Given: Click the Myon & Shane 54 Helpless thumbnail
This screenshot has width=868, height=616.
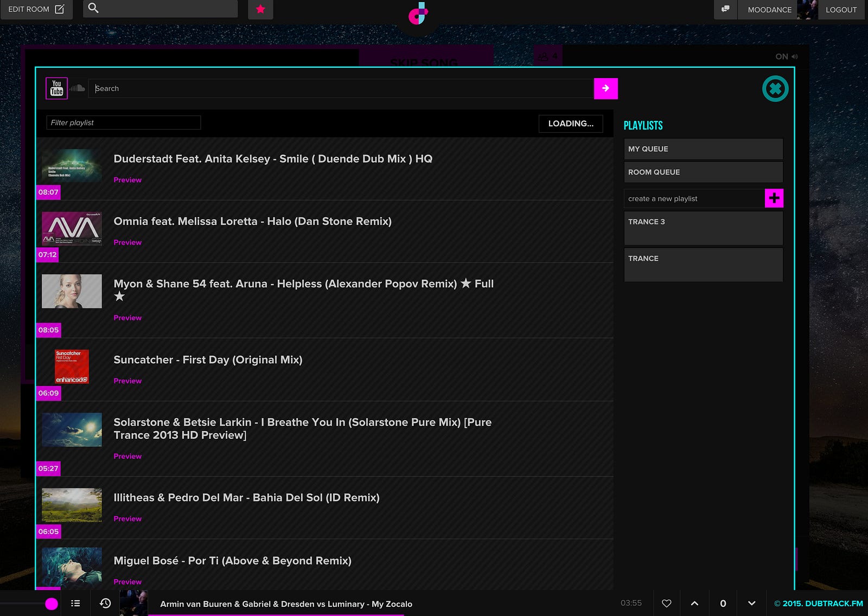Looking at the screenshot, I should [x=72, y=291].
